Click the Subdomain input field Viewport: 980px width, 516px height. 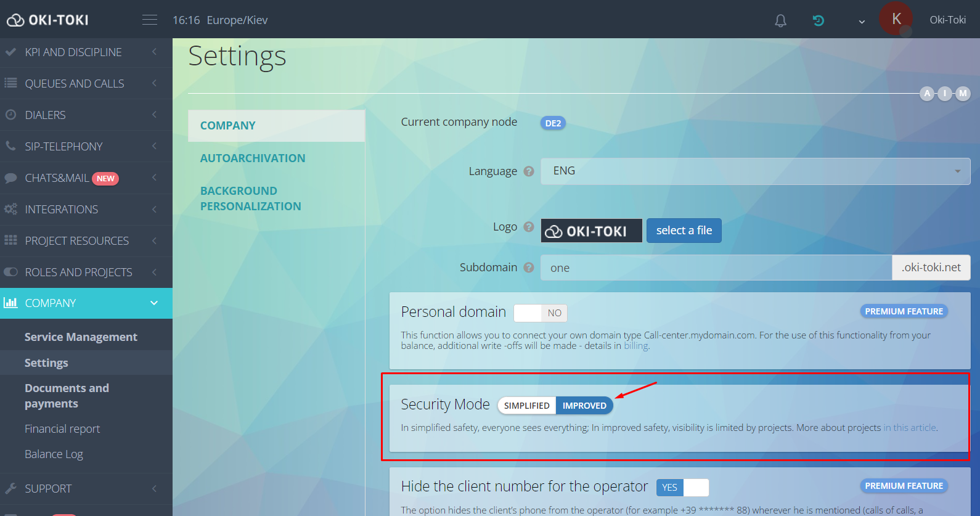click(x=716, y=268)
